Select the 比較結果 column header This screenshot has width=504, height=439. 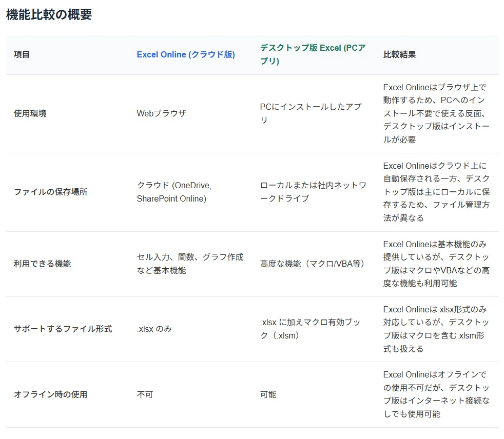(x=399, y=54)
